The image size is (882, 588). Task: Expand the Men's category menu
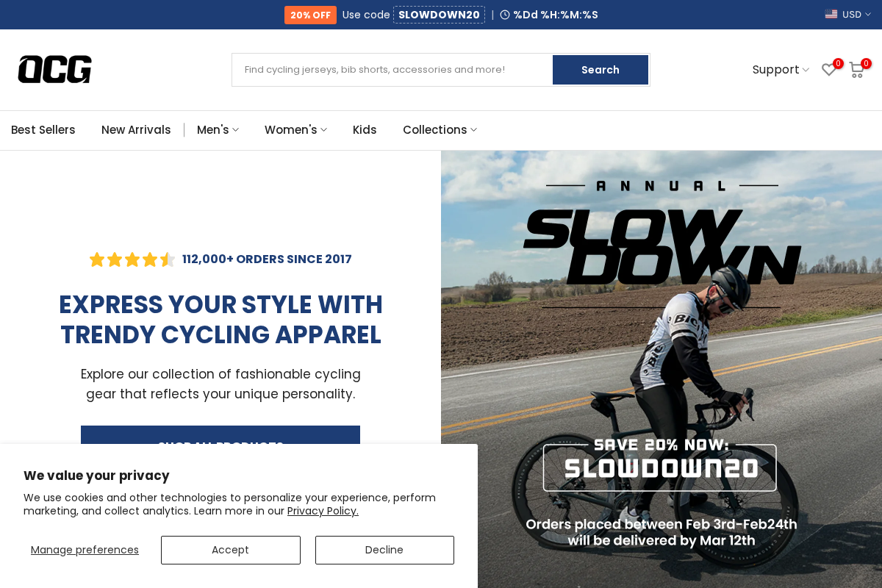218,130
